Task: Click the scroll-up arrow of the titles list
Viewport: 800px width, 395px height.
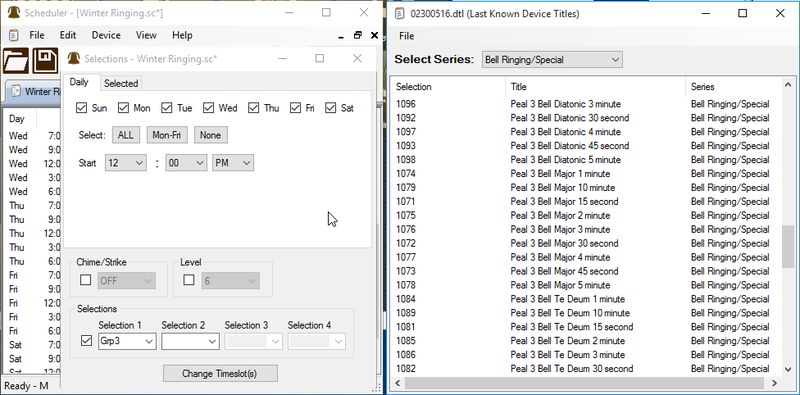Action: [x=788, y=86]
